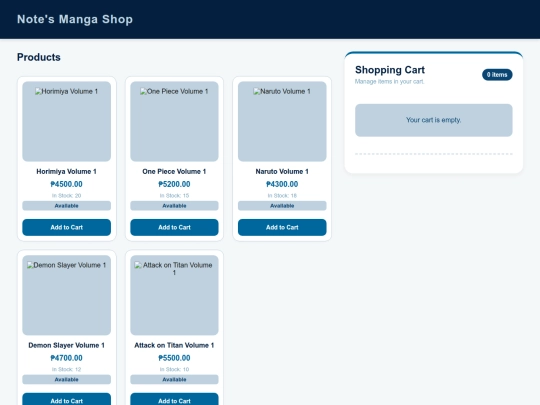The image size is (540, 405).
Task: Click Naruto's Available status badge
Action: pyautogui.click(x=282, y=206)
